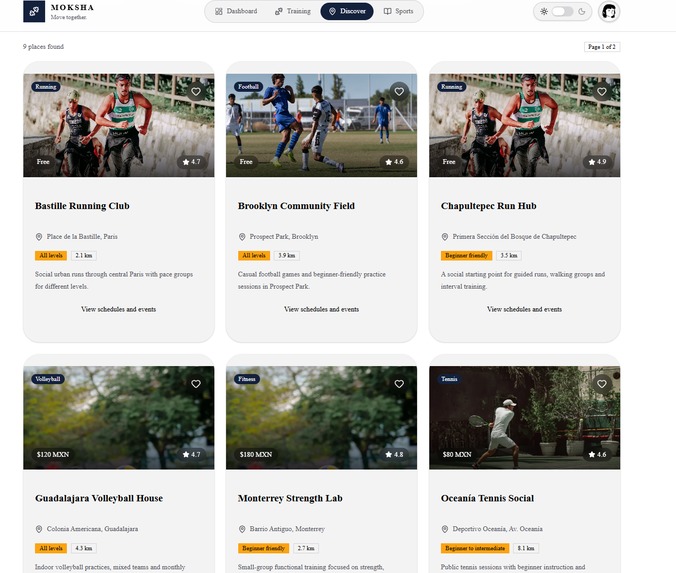
Task: Click the Bastille Running Club photo
Action: 119,125
